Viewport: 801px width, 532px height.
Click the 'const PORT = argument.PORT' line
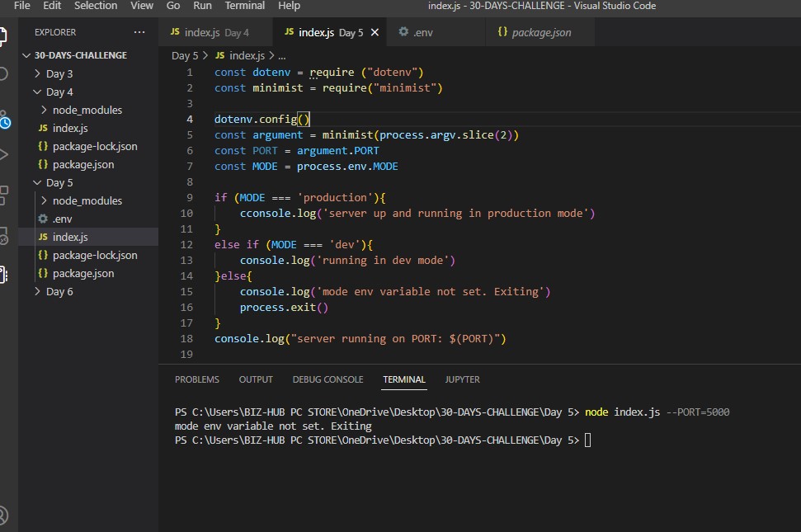pos(296,151)
